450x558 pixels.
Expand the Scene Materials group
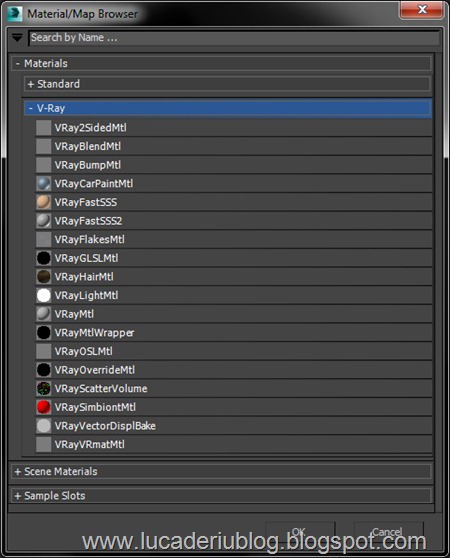18,472
